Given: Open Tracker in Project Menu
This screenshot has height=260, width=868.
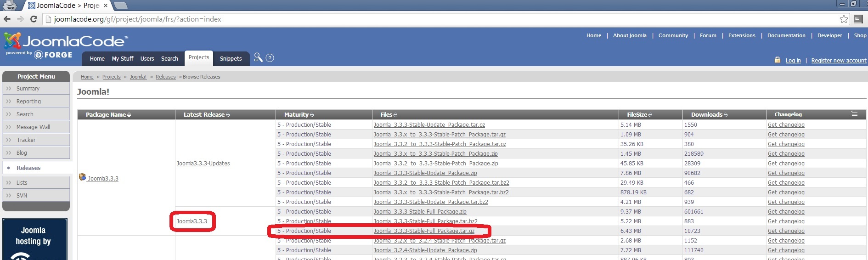Looking at the screenshot, I should pyautogui.click(x=36, y=140).
